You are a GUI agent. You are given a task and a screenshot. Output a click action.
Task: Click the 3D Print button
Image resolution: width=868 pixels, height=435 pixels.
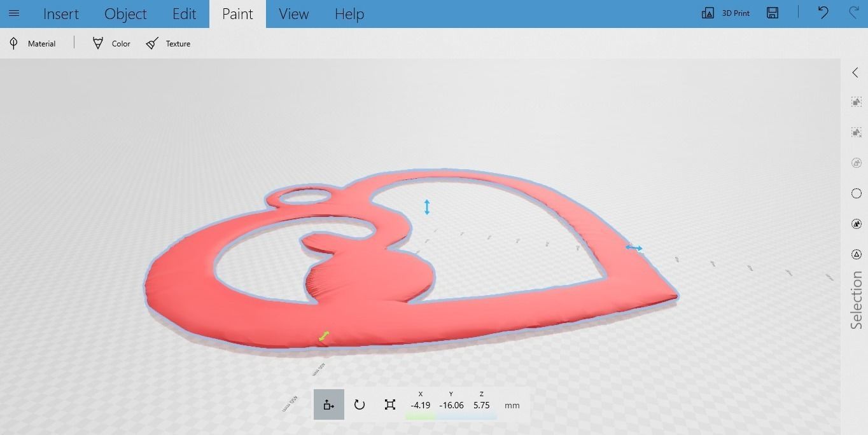tap(725, 13)
